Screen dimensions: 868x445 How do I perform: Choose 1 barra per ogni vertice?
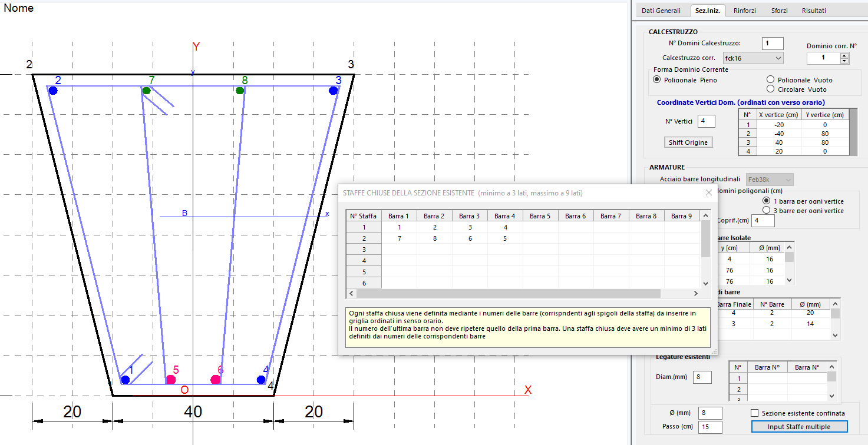point(767,201)
